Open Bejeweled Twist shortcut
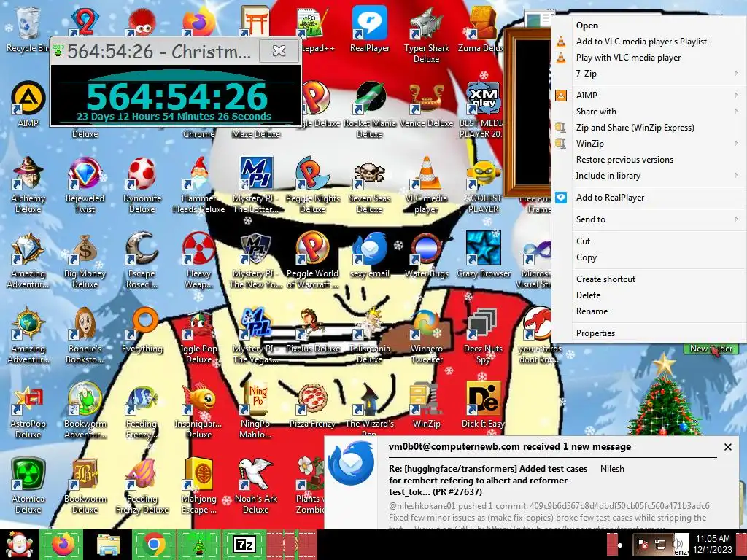The width and height of the screenshot is (747, 560). point(85,184)
